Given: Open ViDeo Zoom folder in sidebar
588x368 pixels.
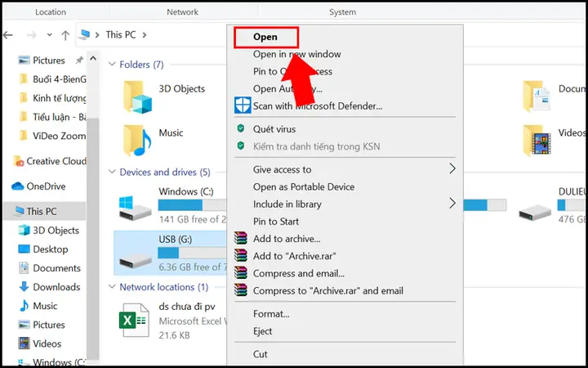Looking at the screenshot, I should (x=52, y=136).
